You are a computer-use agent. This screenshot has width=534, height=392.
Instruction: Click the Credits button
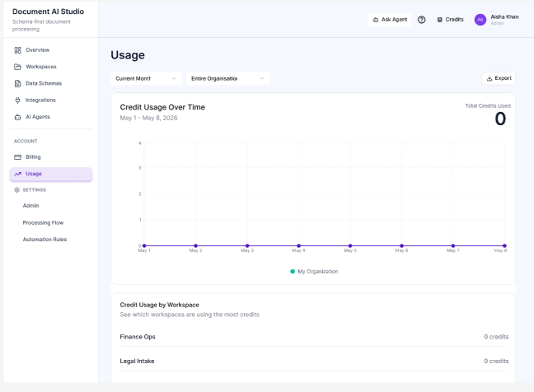tap(450, 20)
